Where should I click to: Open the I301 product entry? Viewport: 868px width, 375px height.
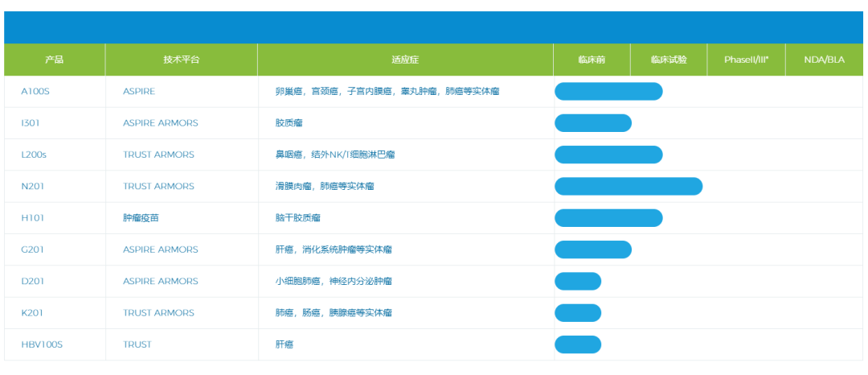point(31,123)
